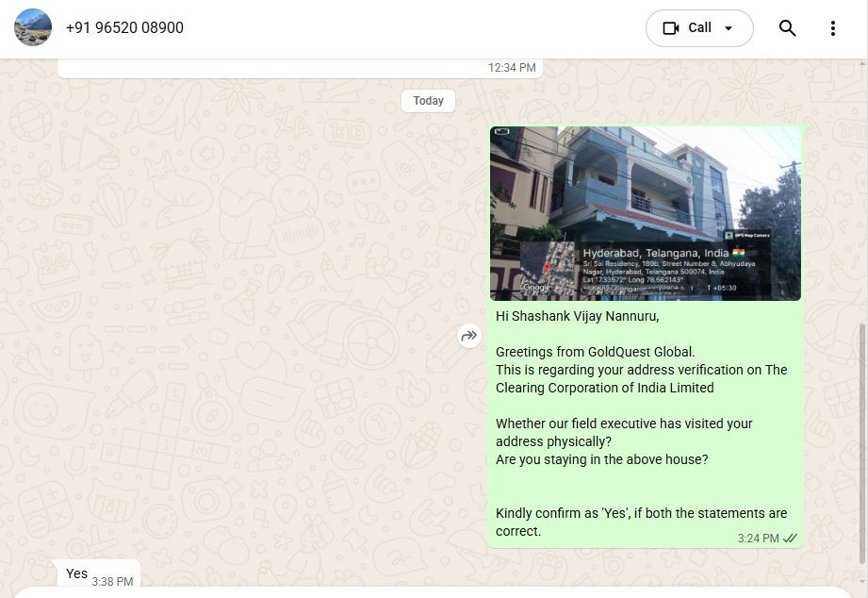Click the Today date divider label
The width and height of the screenshot is (868, 598).
click(x=428, y=101)
